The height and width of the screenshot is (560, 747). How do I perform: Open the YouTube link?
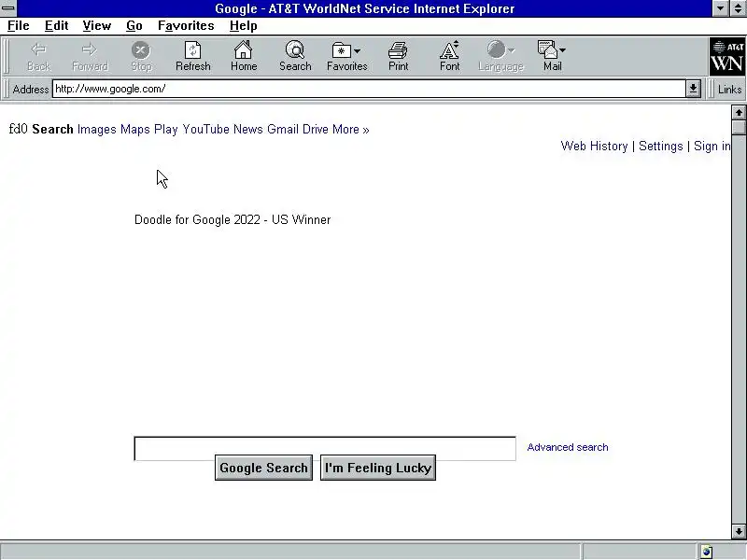205,130
